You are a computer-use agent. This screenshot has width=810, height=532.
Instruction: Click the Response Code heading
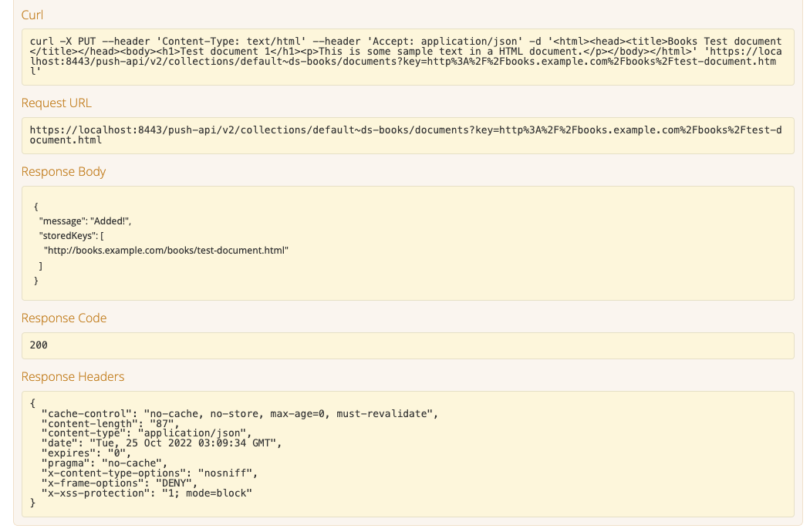coord(62,318)
